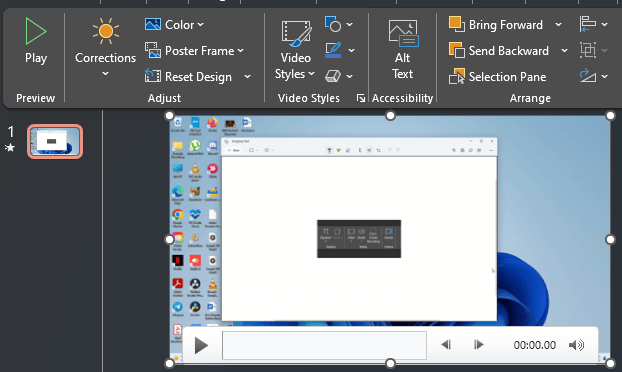
Task: Move forward in the video
Action: pyautogui.click(x=479, y=345)
